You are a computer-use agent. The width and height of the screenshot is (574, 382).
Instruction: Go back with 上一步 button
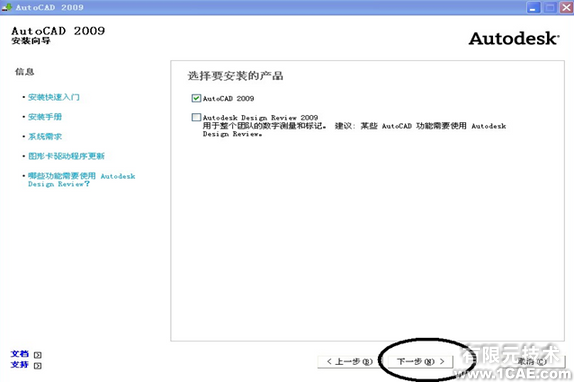(348, 362)
